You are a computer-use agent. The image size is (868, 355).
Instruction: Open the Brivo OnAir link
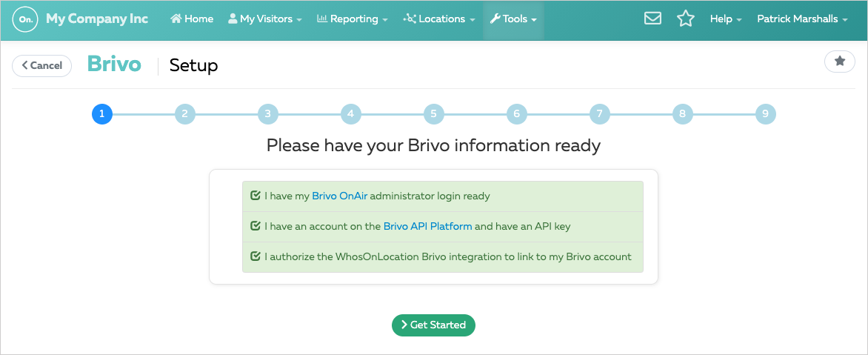pos(339,196)
